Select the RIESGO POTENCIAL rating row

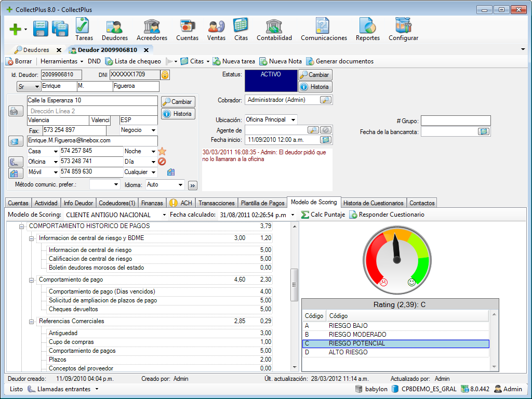pos(395,343)
